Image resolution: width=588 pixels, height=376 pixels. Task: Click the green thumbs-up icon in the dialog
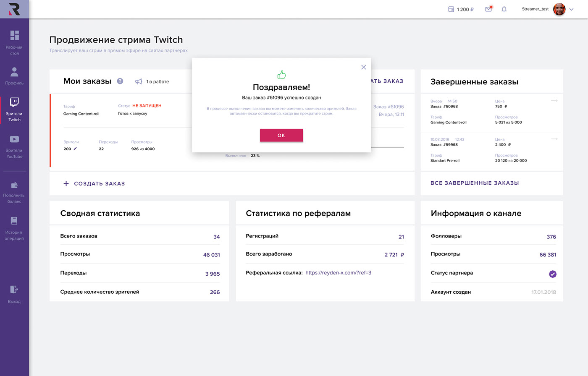pyautogui.click(x=281, y=75)
